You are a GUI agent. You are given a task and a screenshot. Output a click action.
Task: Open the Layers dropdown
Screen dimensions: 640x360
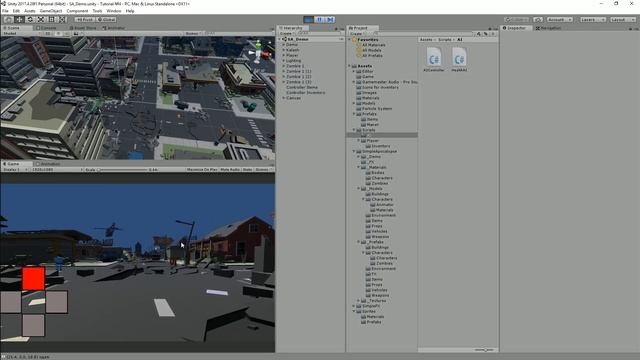click(x=592, y=19)
